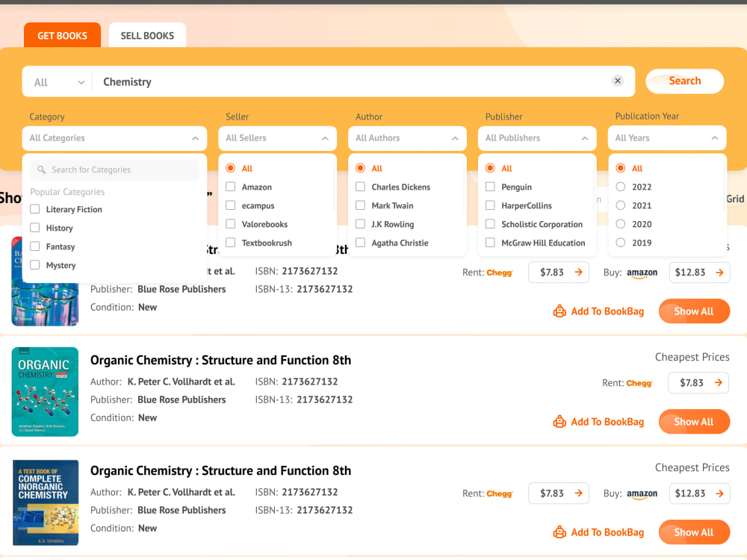
Task: Collapse the All Authors dropdown
Action: [407, 138]
